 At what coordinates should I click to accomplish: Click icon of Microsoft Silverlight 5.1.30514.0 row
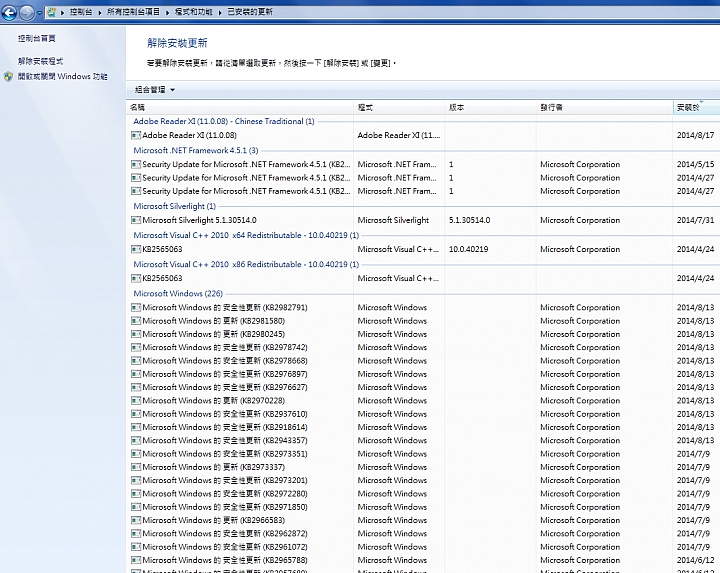(x=136, y=220)
